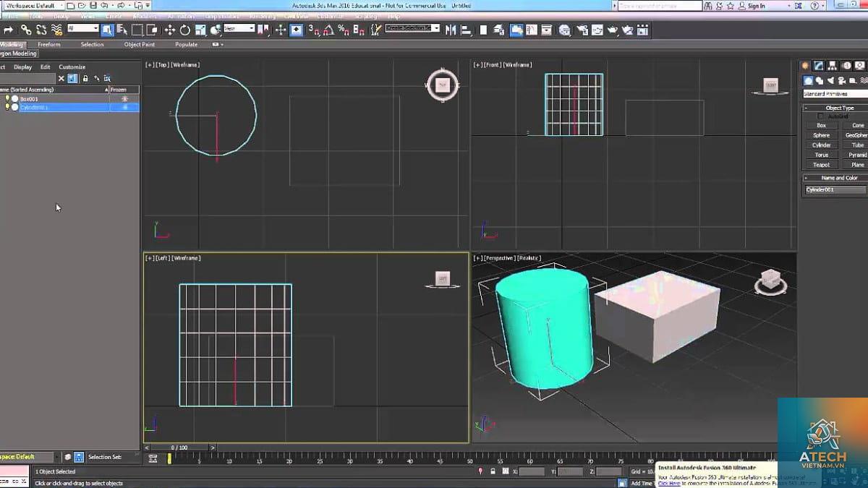The height and width of the screenshot is (488, 868).
Task: Open the Help menu
Action: [393, 16]
